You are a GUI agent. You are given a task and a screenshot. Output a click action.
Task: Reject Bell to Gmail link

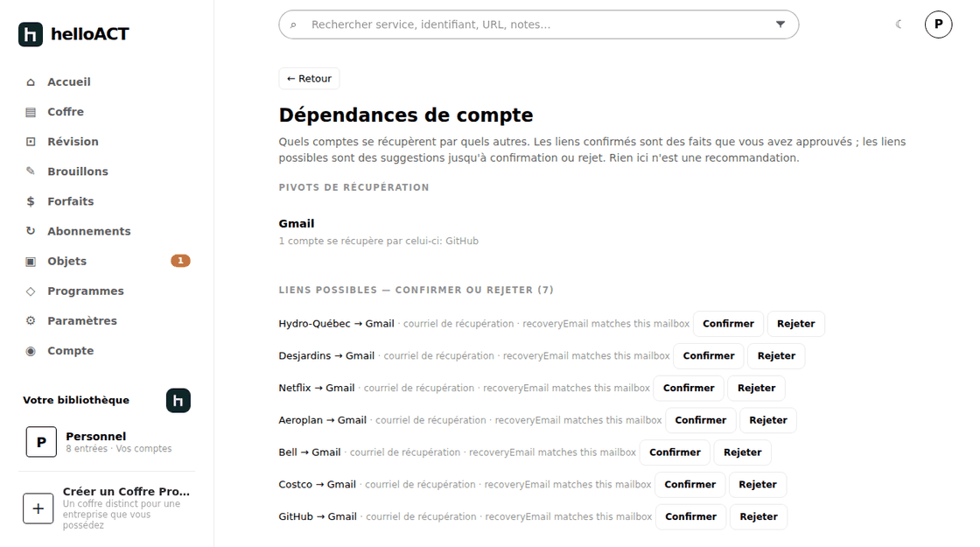(743, 452)
